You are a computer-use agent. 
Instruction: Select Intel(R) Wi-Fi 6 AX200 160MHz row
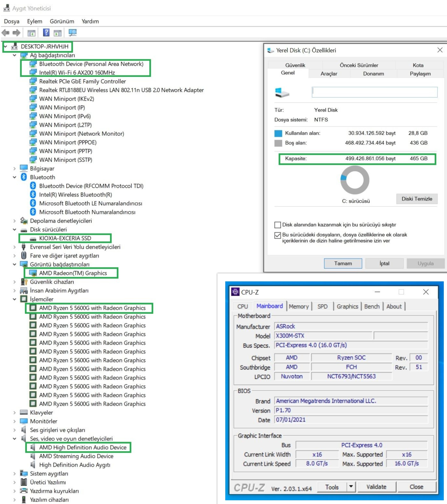point(77,72)
